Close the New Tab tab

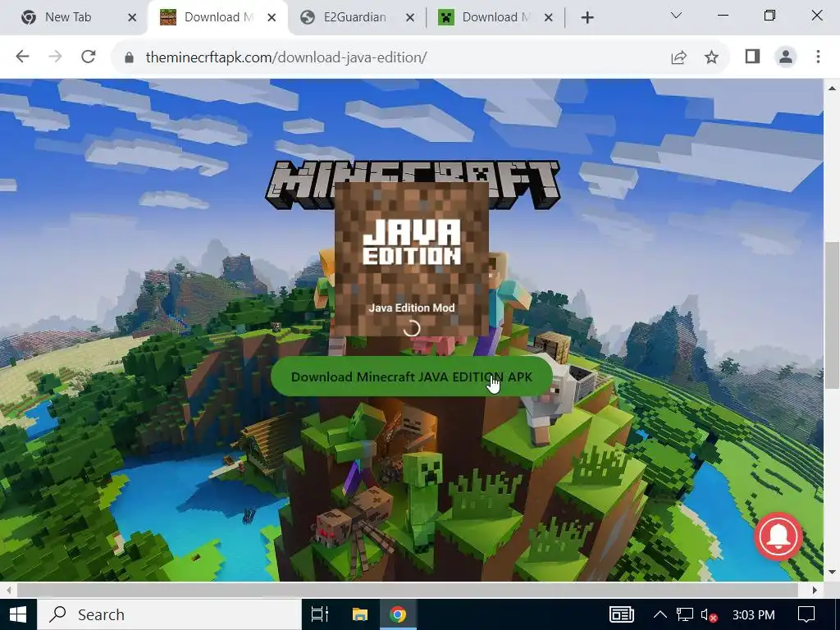(x=132, y=18)
